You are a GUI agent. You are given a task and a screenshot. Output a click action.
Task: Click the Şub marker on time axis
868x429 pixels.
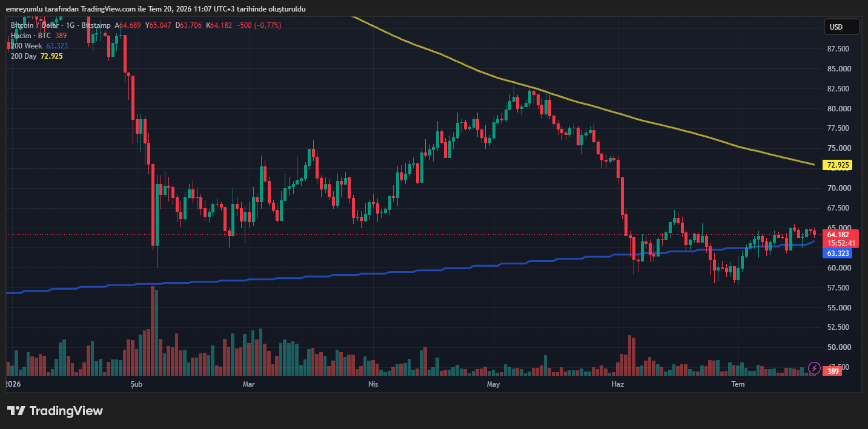[x=136, y=384]
